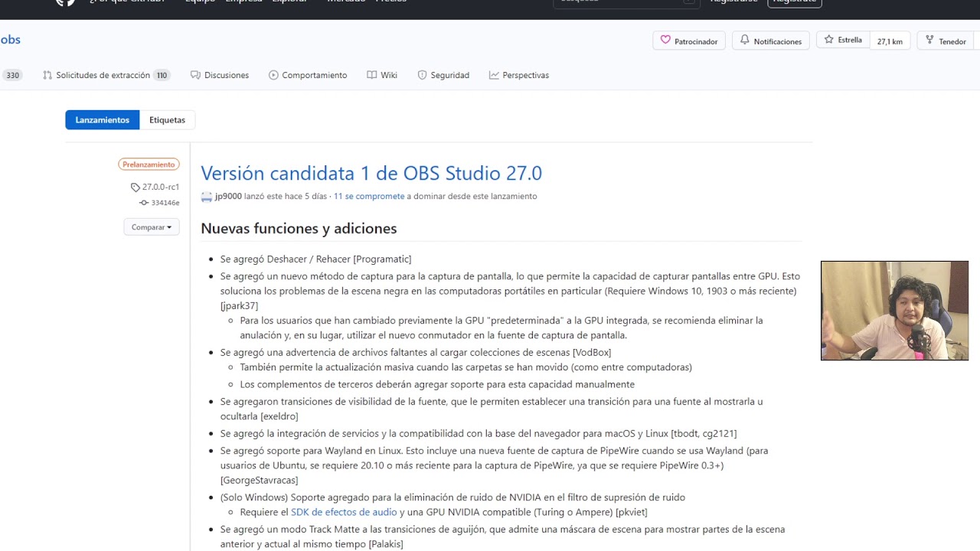Screen dimensions: 980x551
Task: Open the Perspectivas insights tab
Action: tap(519, 75)
